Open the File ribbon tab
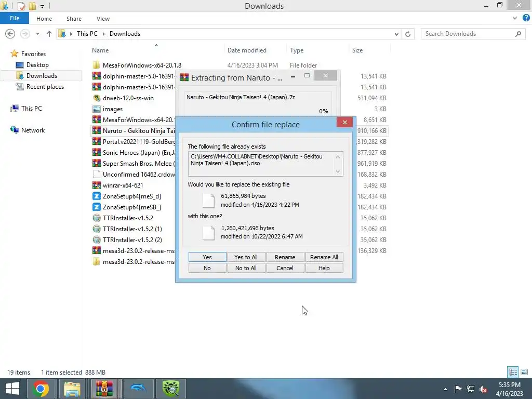 14,18
